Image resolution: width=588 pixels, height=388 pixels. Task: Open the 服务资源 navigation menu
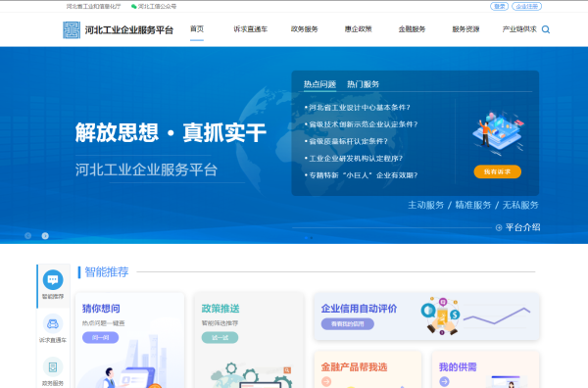click(465, 29)
